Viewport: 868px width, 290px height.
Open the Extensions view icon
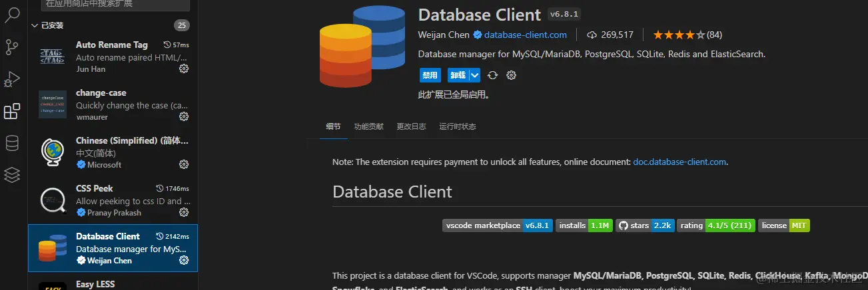[x=12, y=111]
